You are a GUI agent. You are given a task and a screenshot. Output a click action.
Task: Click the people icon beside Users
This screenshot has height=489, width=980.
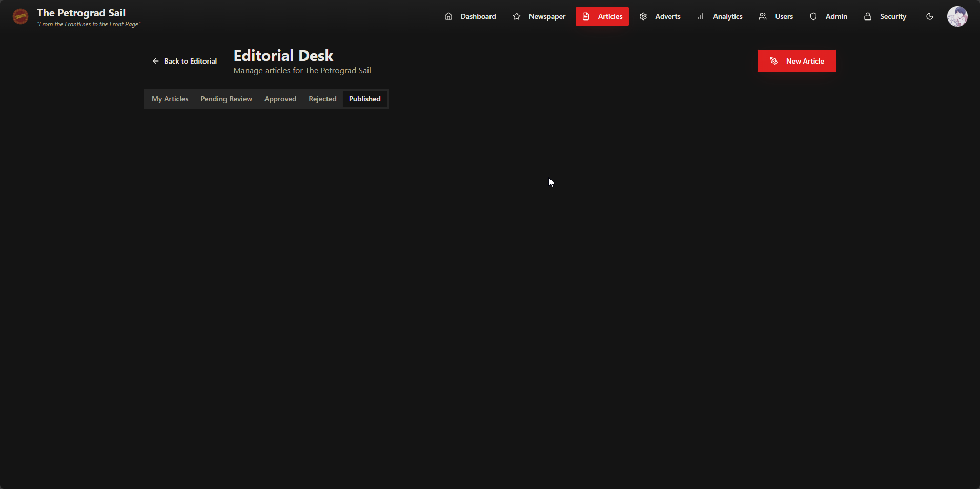[763, 16]
